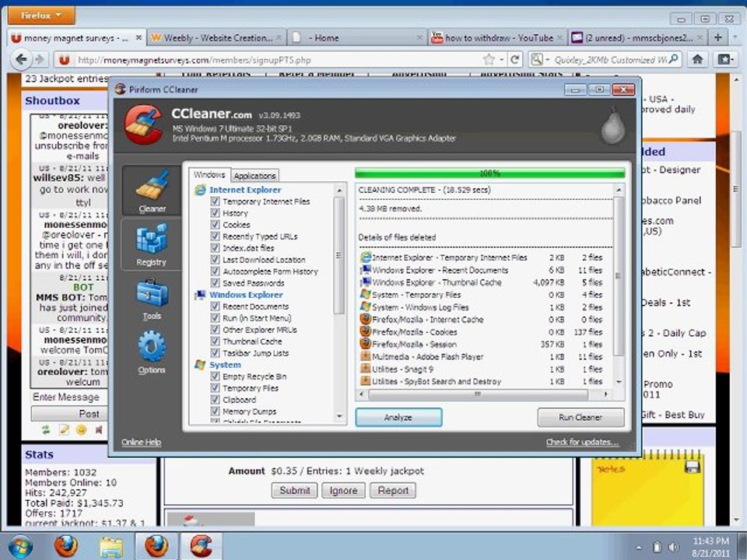
Task: Go to Firefox home page
Action: (697, 60)
